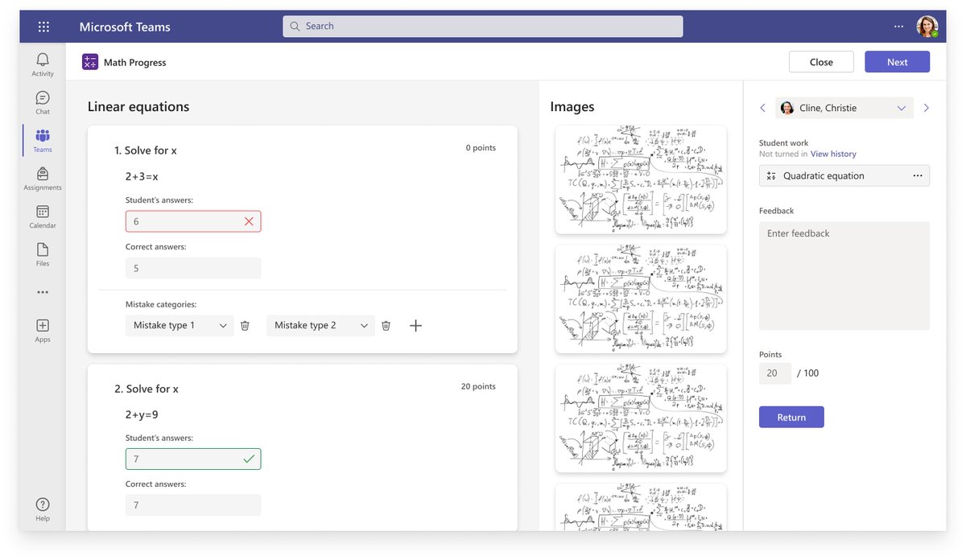The height and width of the screenshot is (560, 966).
Task: Expand Mistake type 2 dropdown
Action: coord(320,325)
